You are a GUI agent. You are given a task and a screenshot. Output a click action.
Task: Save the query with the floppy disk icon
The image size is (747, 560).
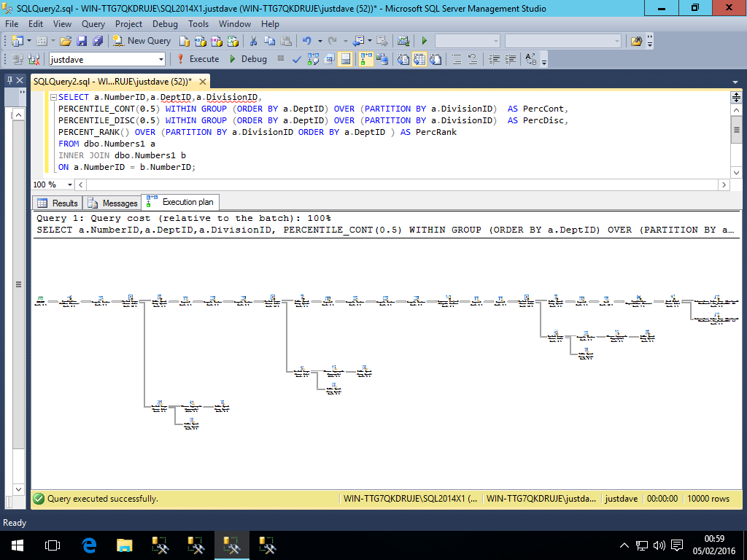pyautogui.click(x=82, y=41)
